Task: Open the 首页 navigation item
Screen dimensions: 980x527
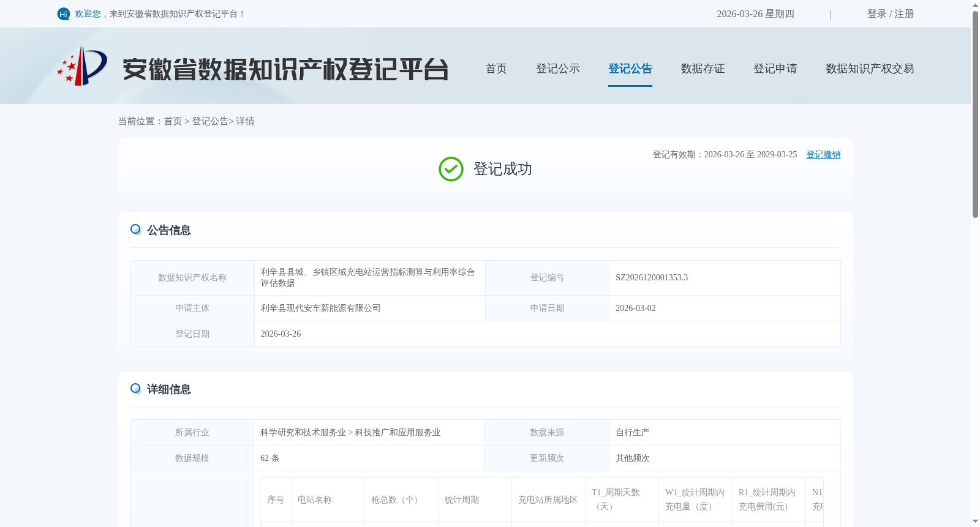Action: 496,69
